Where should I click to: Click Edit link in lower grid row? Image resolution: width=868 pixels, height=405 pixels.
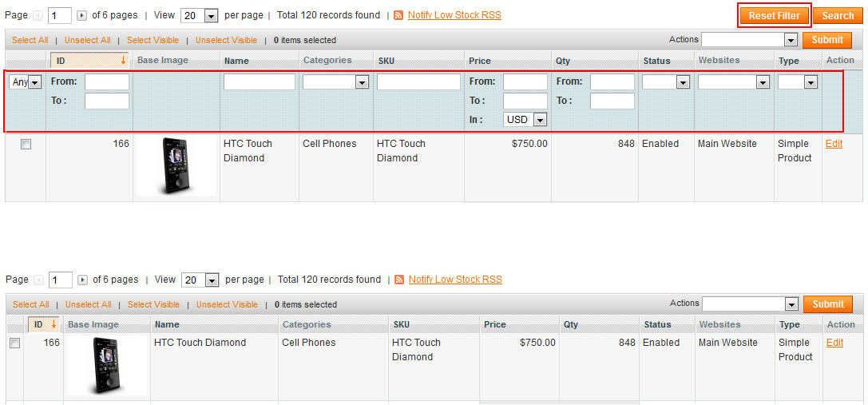pyautogui.click(x=834, y=343)
